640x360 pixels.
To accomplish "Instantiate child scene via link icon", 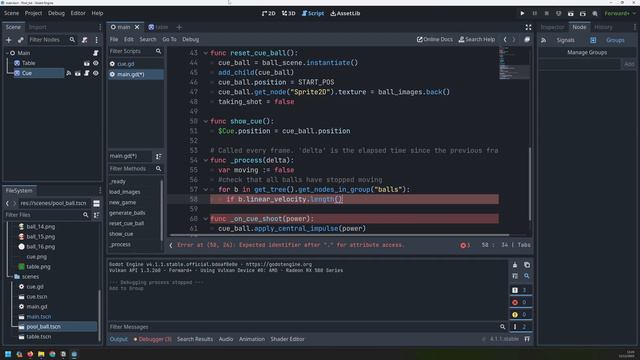I will (21, 40).
